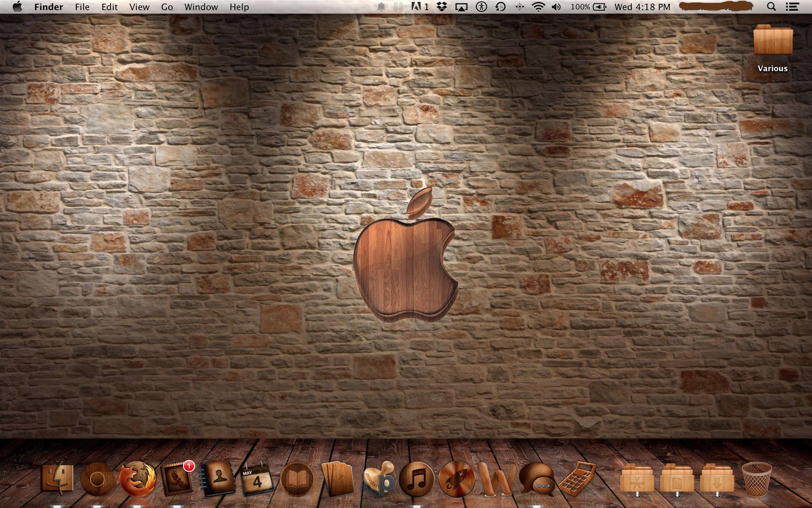Open Messages speech bubble icon
This screenshot has height=508, width=812.
coord(537,479)
